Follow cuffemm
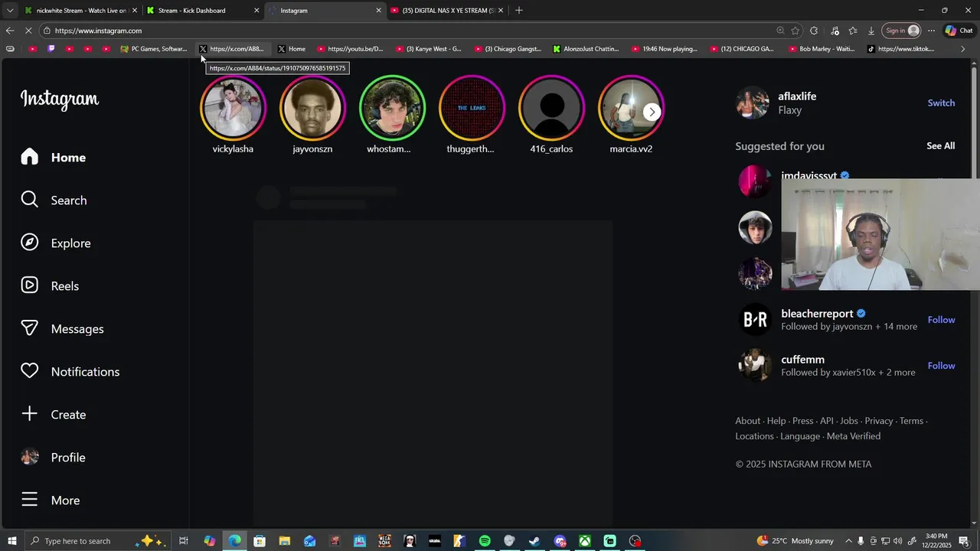The width and height of the screenshot is (980, 551). tap(941, 366)
